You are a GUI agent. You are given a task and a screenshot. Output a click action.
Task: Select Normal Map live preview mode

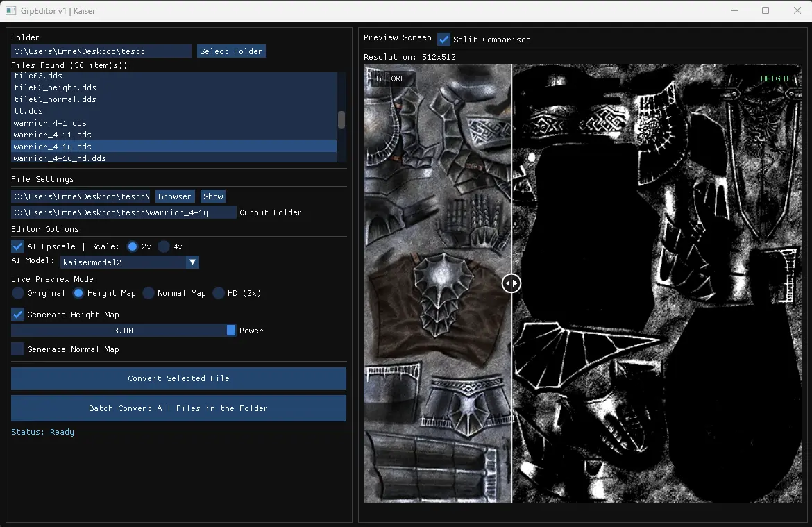[x=148, y=293]
